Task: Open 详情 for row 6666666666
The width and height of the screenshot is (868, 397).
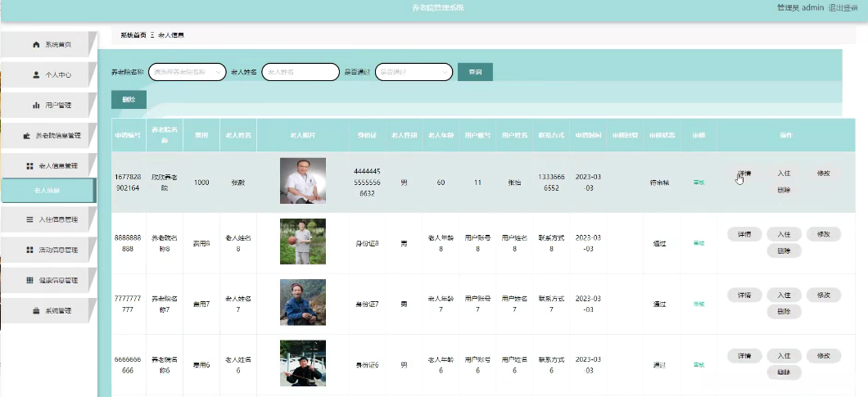Action: (744, 355)
